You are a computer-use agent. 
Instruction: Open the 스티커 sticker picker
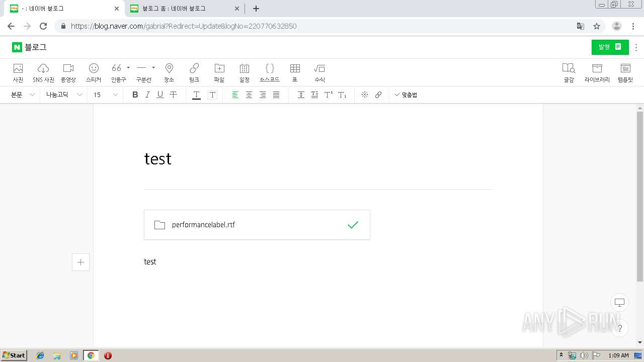point(94,72)
